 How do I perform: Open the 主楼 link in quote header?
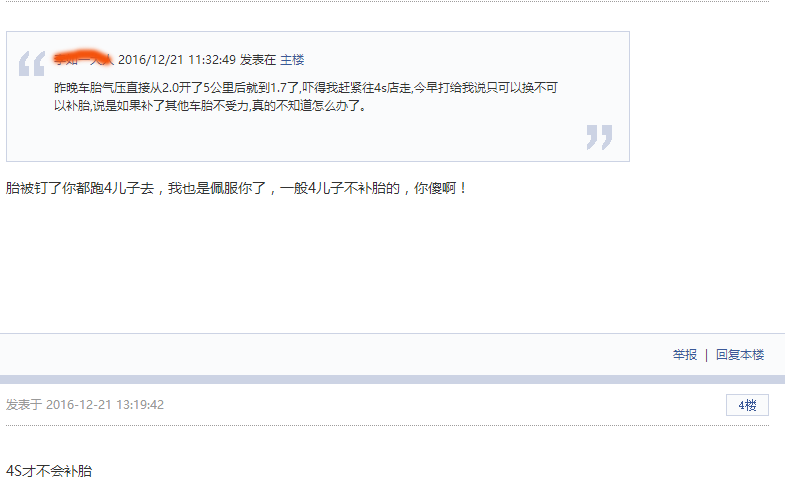pos(292,60)
